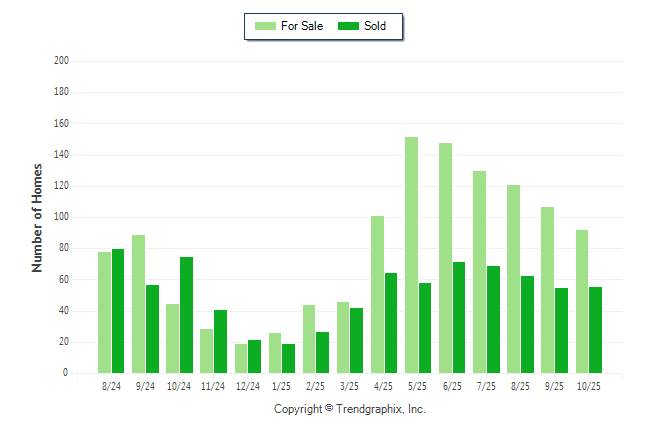The width and height of the screenshot is (646, 434).
Task: Click the 9/24 For Sale bar
Action: coord(138,304)
